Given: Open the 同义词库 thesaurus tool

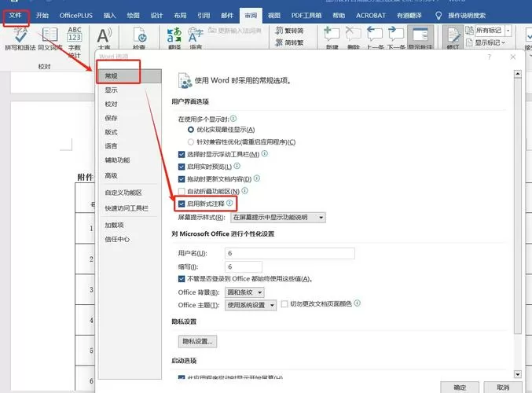Looking at the screenshot, I should click(50, 38).
